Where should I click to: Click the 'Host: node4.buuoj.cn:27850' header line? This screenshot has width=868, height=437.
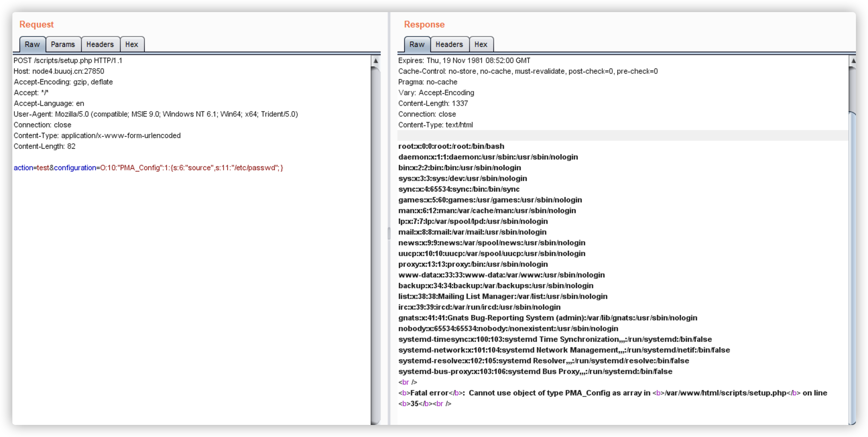point(59,71)
